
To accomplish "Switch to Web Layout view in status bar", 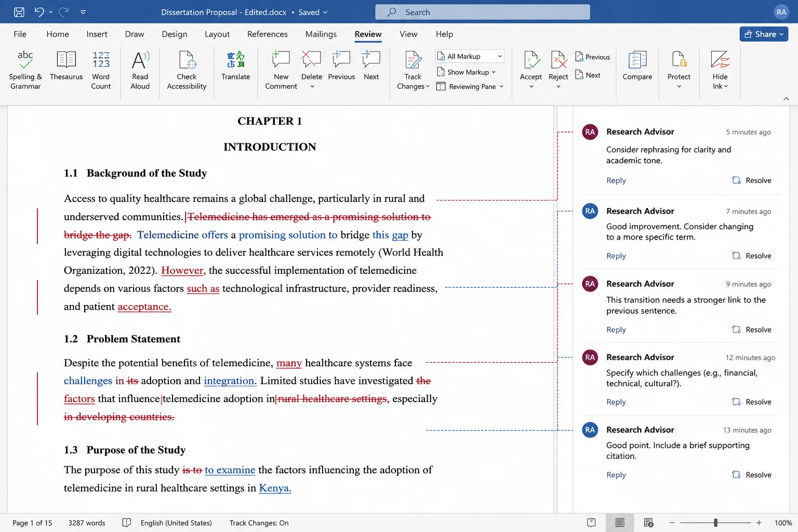I will 648,523.
